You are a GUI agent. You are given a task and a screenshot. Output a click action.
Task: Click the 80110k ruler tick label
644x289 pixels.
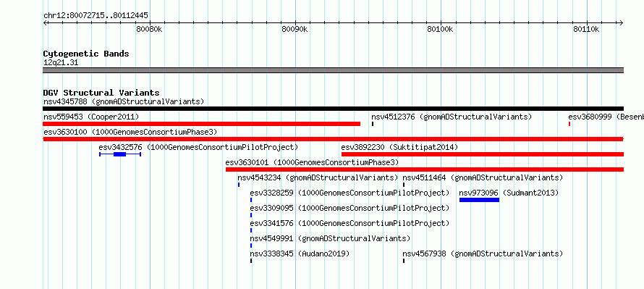click(x=587, y=29)
